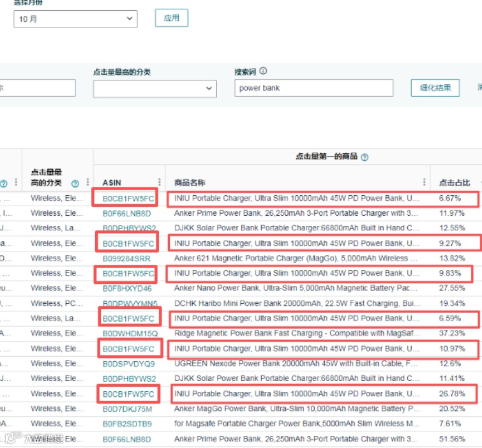Open column options dots for ASIN column
This screenshot has height=448, width=482.
click(159, 182)
